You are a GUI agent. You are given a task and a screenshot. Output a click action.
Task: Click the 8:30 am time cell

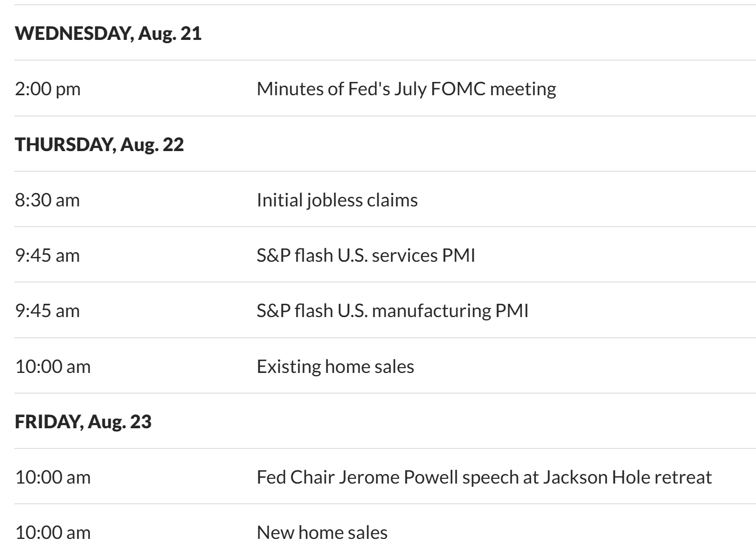coord(47,200)
